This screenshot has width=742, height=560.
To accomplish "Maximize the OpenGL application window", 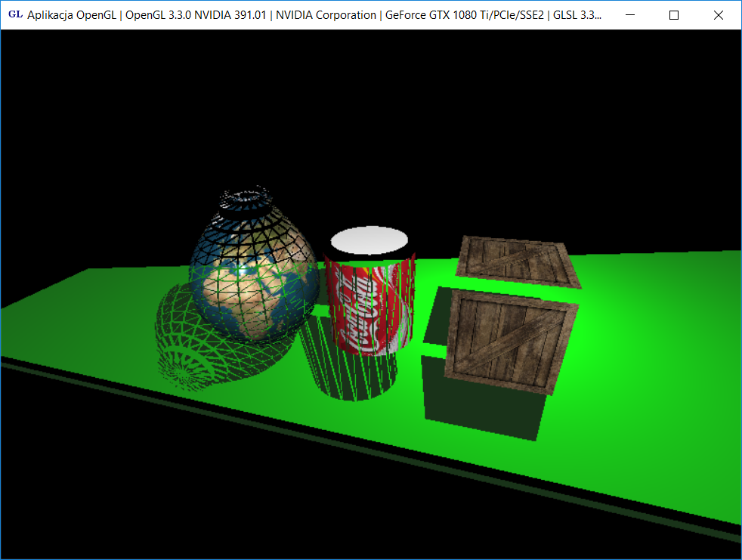I will pyautogui.click(x=674, y=15).
